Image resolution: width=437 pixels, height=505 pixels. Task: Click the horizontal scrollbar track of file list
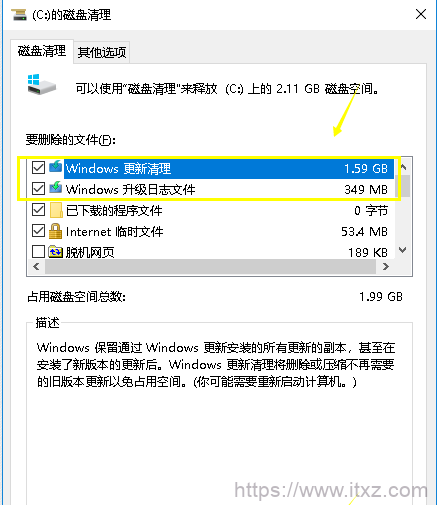[211, 267]
